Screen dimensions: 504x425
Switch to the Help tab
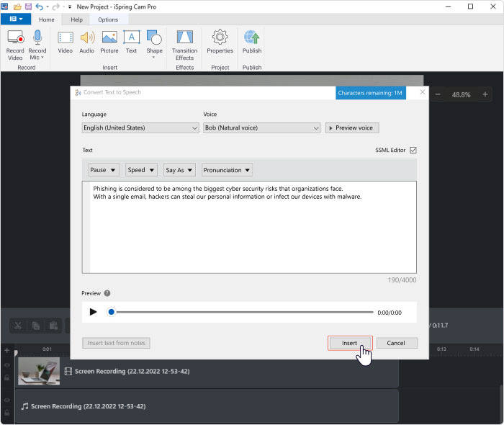point(76,19)
